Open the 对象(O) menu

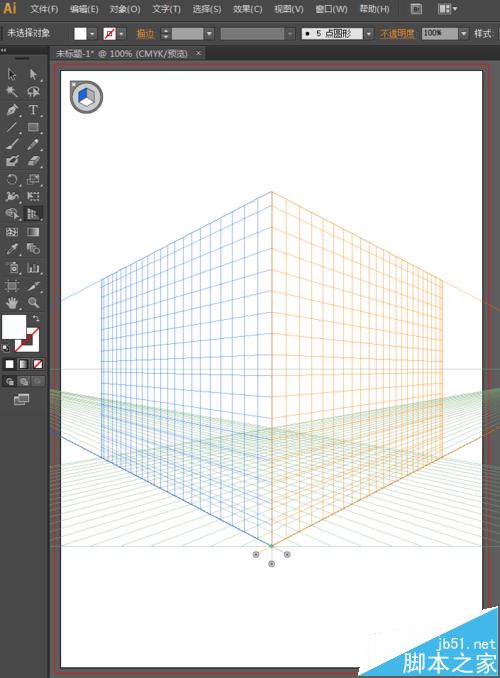(125, 9)
